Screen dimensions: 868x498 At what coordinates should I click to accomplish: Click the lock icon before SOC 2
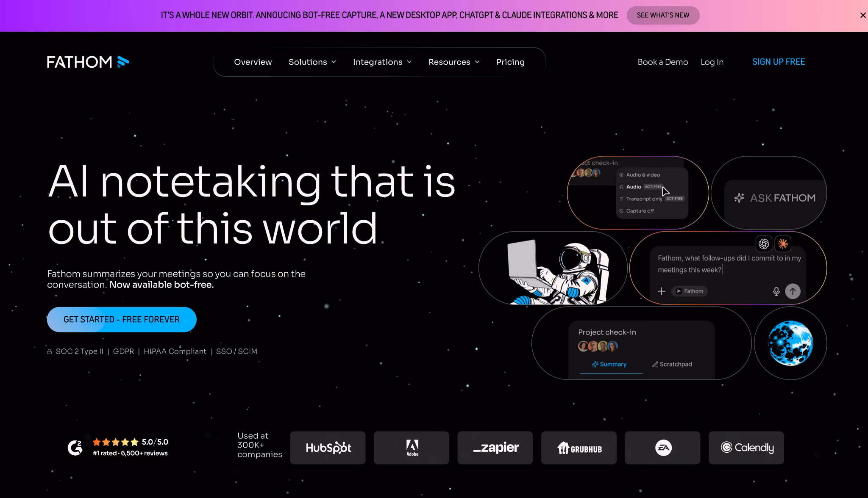(49, 351)
